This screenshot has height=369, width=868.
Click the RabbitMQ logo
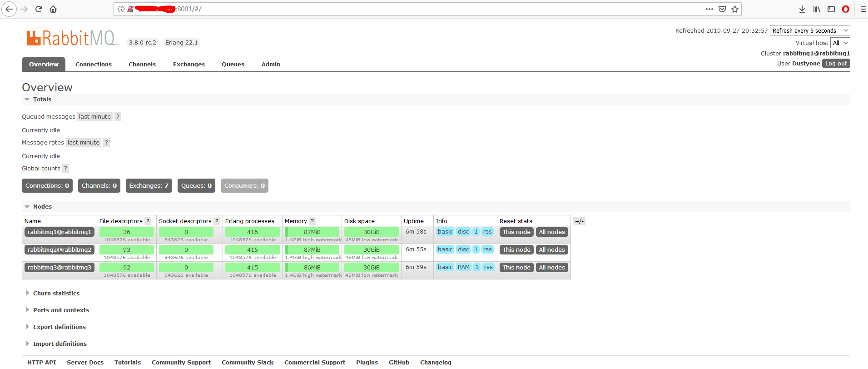(x=73, y=38)
